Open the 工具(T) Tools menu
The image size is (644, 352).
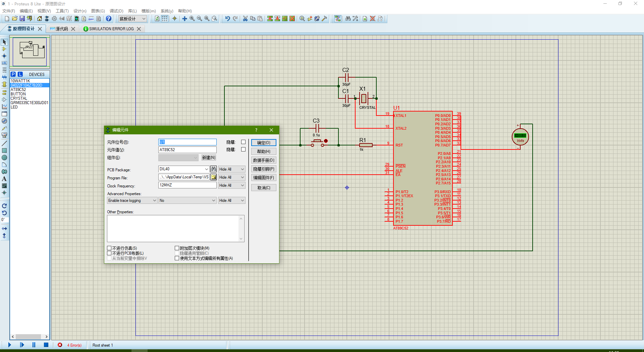click(x=62, y=11)
